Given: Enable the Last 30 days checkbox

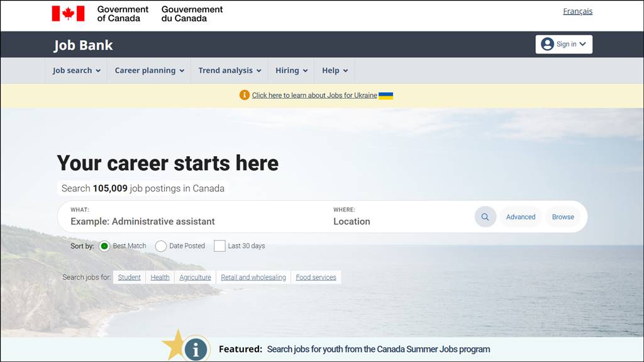Looking at the screenshot, I should (x=219, y=246).
